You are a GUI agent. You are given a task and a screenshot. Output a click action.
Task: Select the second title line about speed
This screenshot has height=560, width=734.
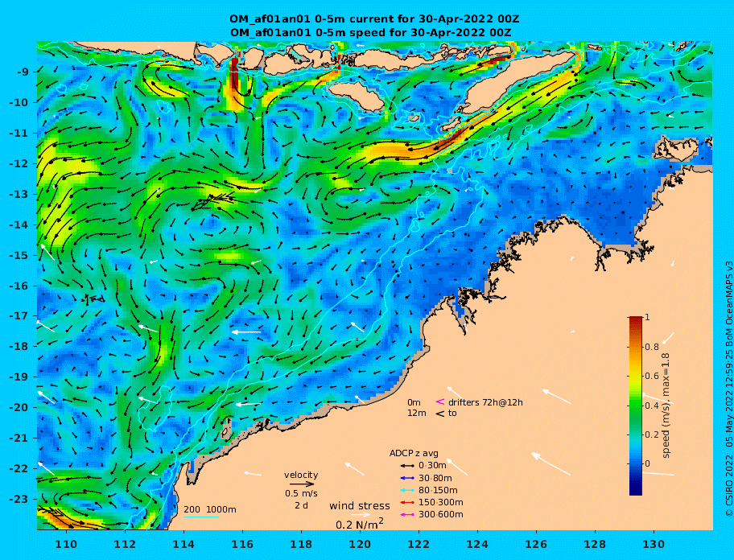tap(371, 33)
